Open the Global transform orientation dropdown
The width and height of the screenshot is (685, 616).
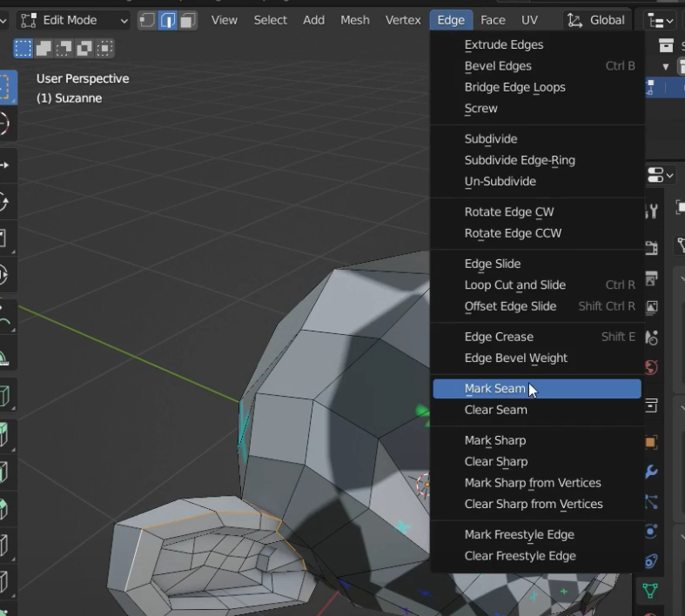point(596,20)
